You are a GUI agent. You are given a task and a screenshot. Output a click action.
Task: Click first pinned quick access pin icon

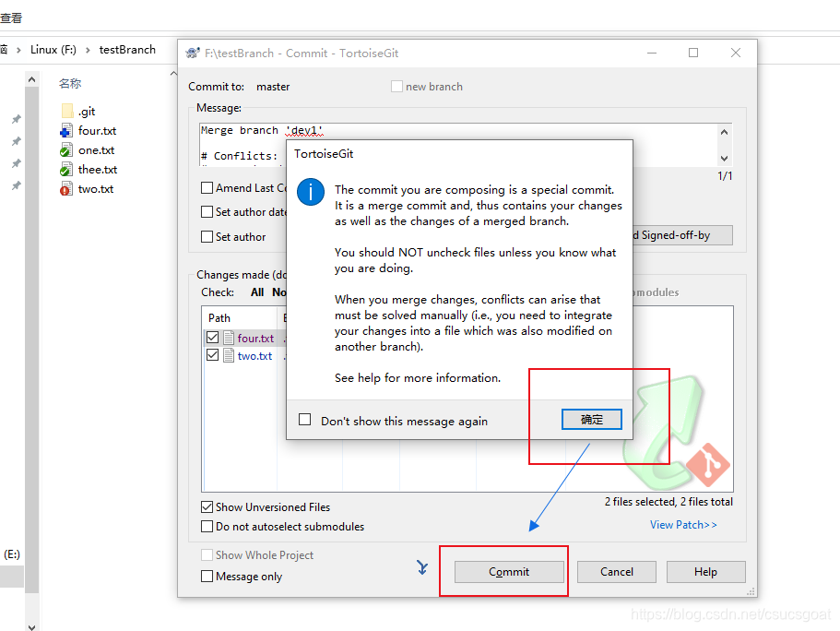[x=17, y=119]
